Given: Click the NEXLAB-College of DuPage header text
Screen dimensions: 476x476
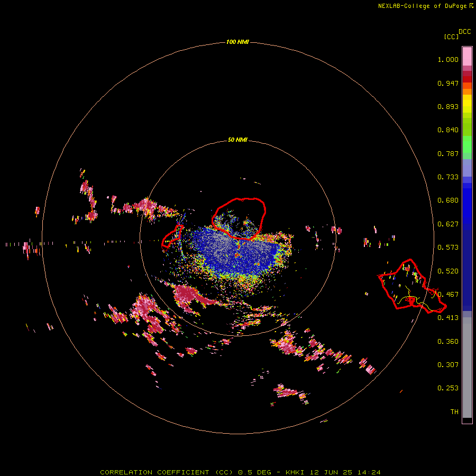Looking at the screenshot, I should pyautogui.click(x=423, y=6).
